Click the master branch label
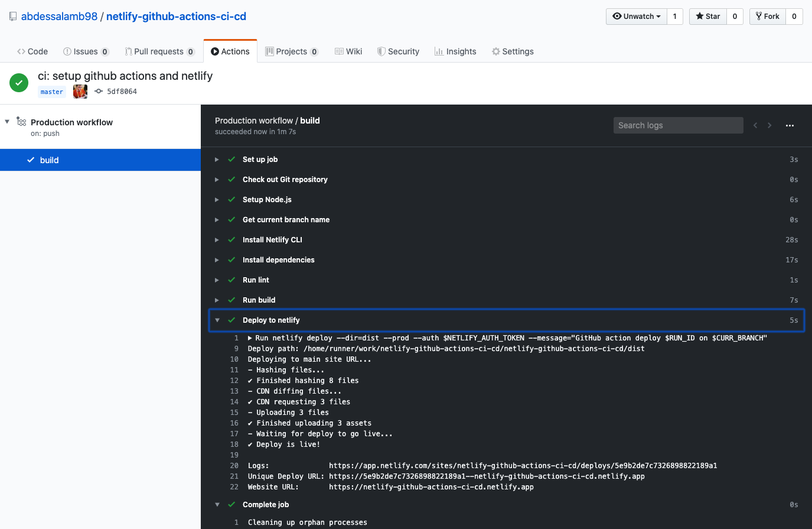812x529 pixels. point(52,92)
